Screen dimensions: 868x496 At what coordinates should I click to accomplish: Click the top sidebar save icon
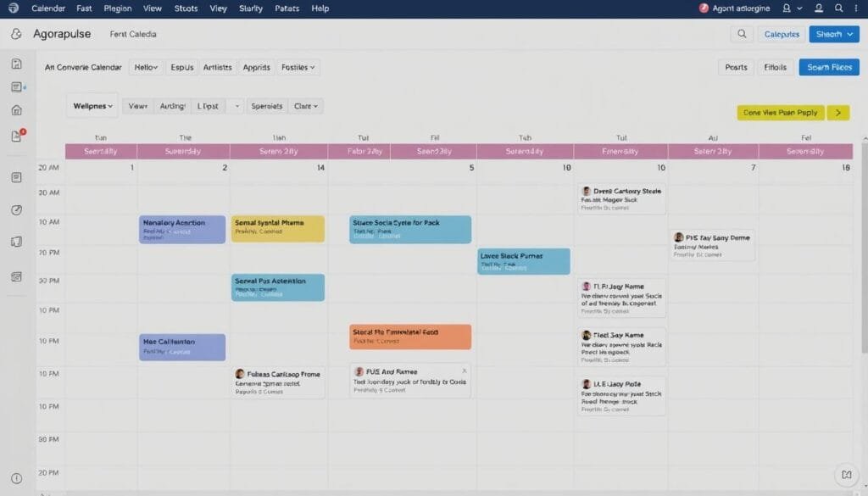coord(16,64)
